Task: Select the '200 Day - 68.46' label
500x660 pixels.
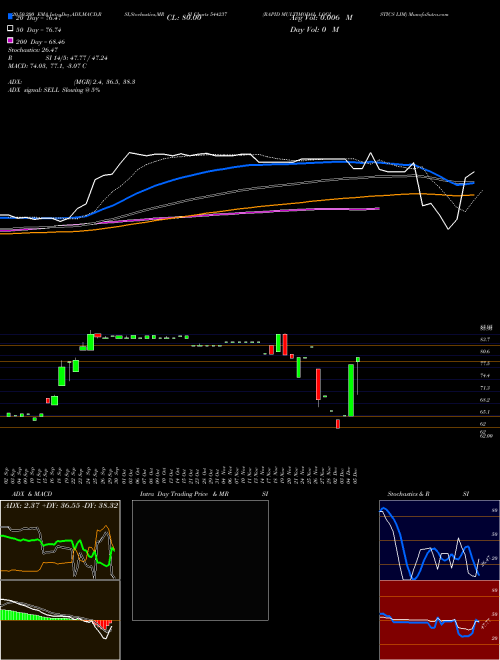Action: pos(40,42)
